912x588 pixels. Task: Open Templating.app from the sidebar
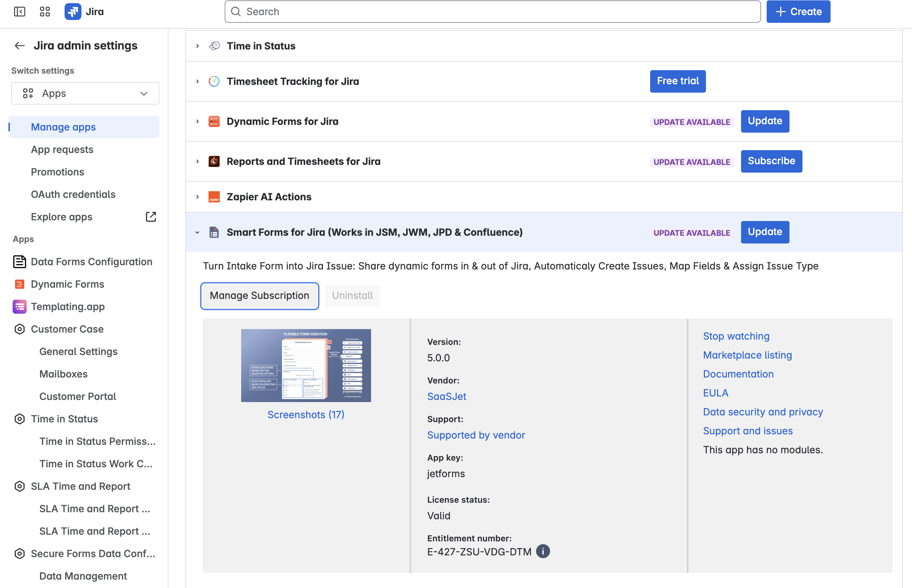pos(68,307)
